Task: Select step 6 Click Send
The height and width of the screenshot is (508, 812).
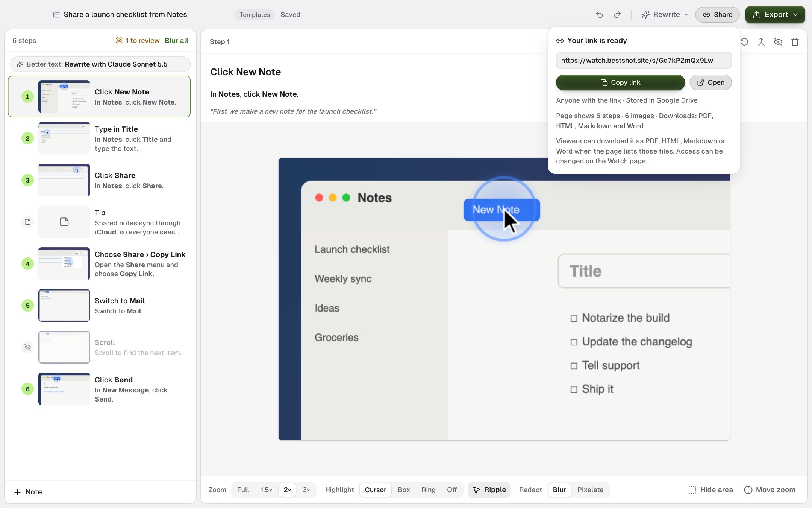Action: pos(99,389)
